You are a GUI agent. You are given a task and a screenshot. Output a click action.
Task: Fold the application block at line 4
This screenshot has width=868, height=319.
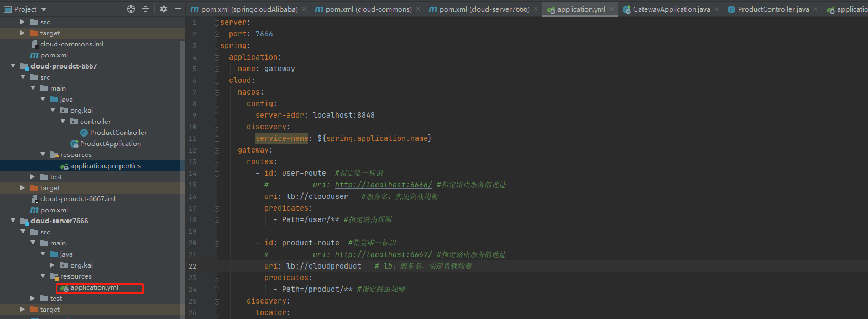click(x=217, y=57)
